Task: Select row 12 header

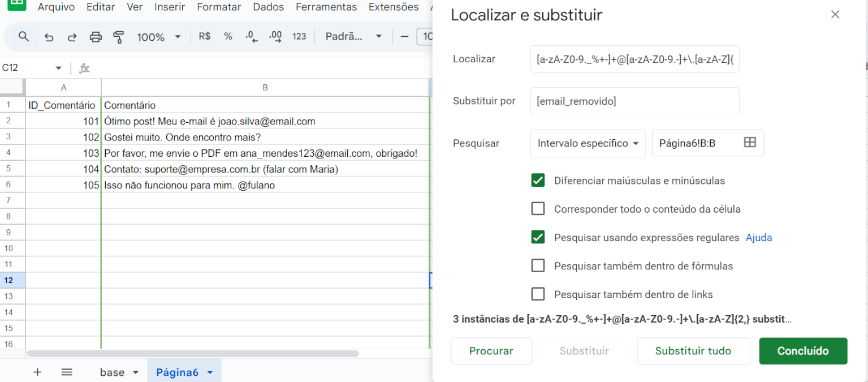Action: [x=12, y=280]
